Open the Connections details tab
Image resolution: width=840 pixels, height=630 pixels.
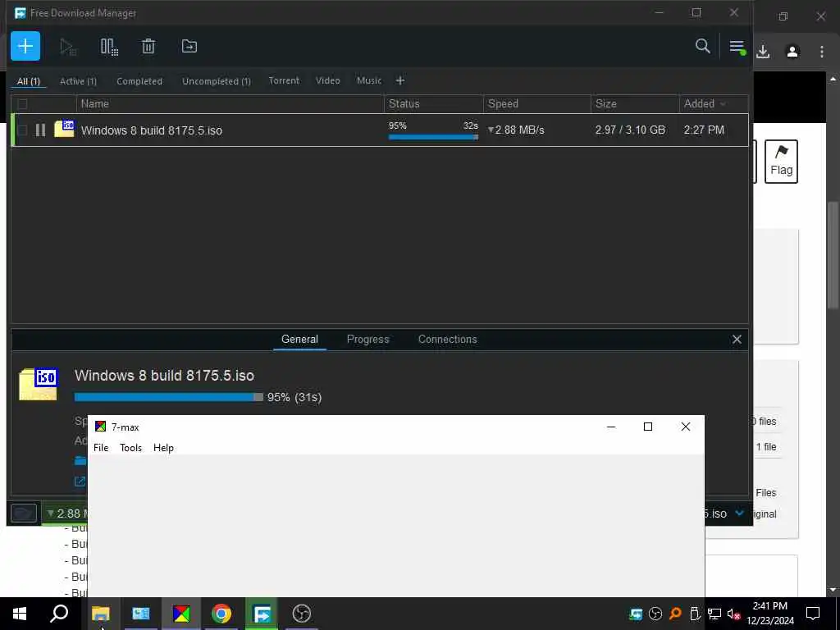click(447, 339)
